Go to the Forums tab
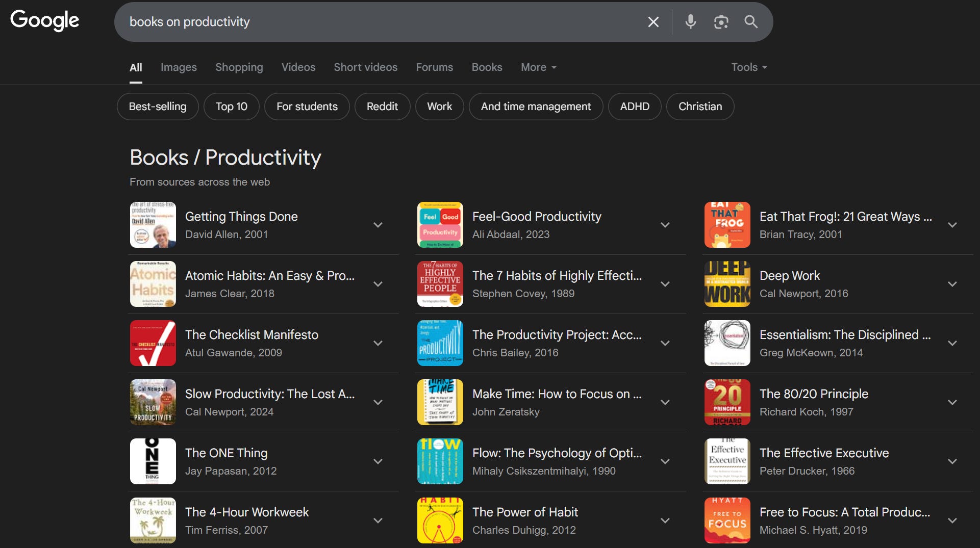The height and width of the screenshot is (548, 980). [x=435, y=67]
